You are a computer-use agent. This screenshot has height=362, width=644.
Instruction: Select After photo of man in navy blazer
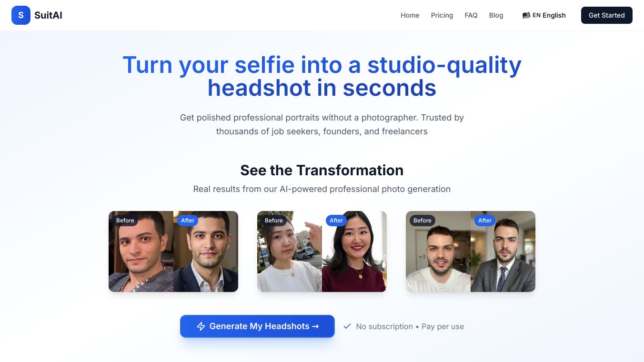pos(206,251)
